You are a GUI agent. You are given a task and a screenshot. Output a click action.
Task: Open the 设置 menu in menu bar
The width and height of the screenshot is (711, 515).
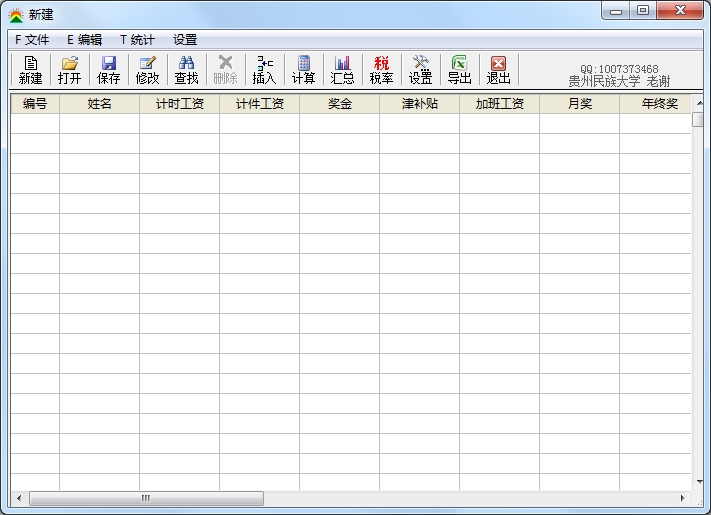tap(185, 40)
